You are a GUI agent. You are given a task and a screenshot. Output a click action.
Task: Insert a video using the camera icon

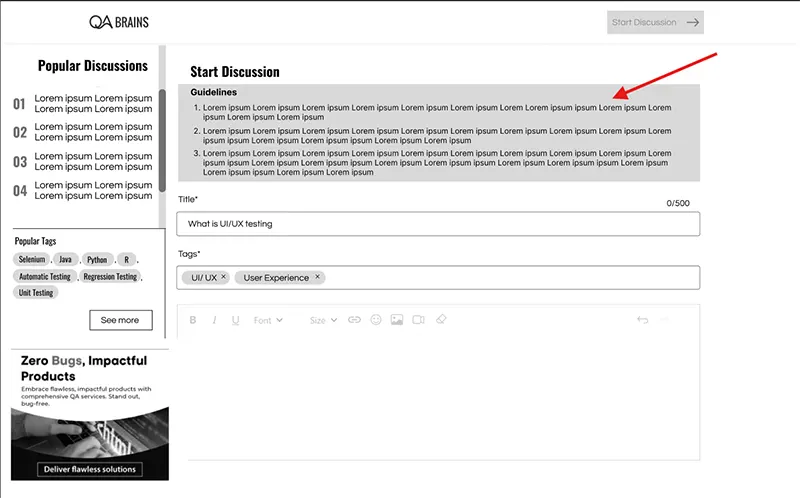tap(419, 320)
